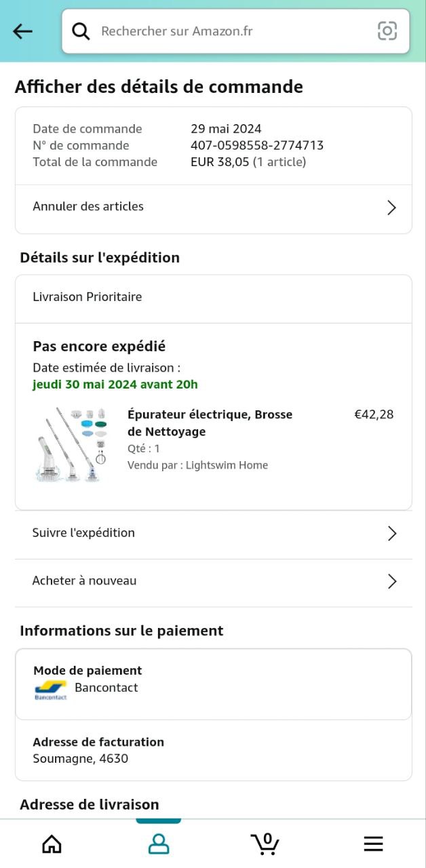Screen dimensions: 426x868
Task: Select Annuler des articles
Action: click(x=88, y=207)
